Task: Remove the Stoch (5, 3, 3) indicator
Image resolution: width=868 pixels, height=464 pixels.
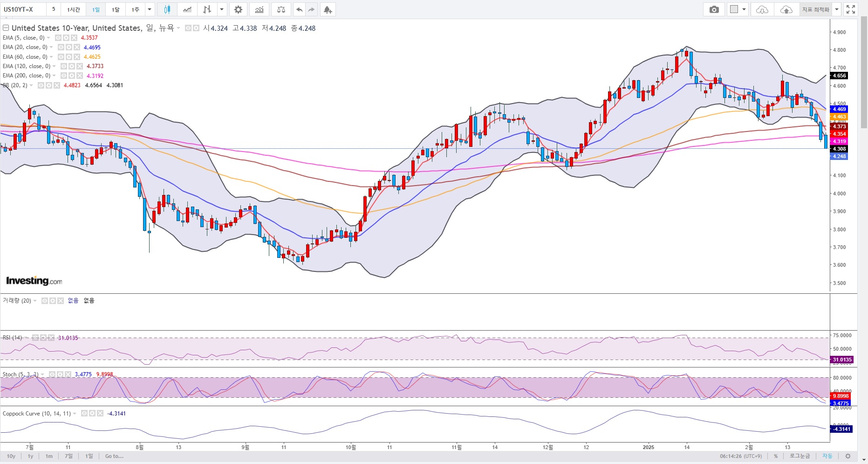Action: coord(68,374)
